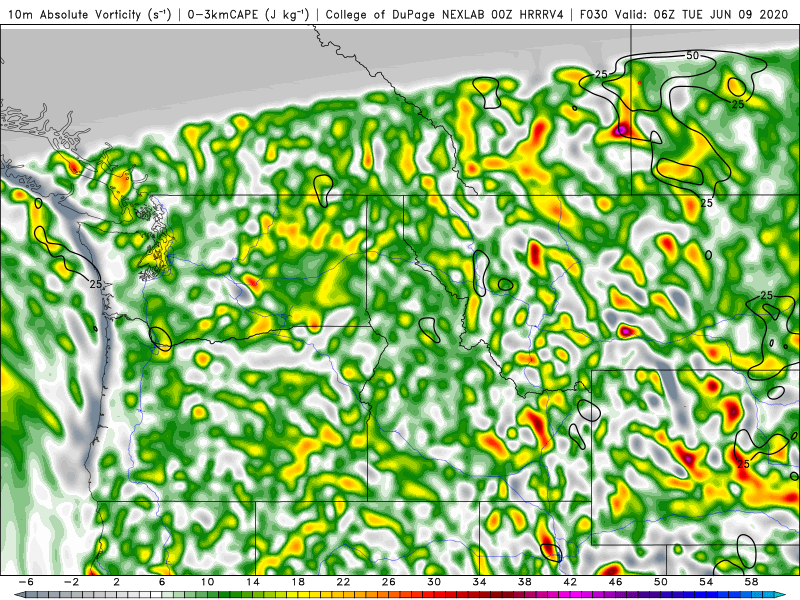800x600 pixels.
Task: Click the '6' colorbar tick label
Action: (162, 582)
